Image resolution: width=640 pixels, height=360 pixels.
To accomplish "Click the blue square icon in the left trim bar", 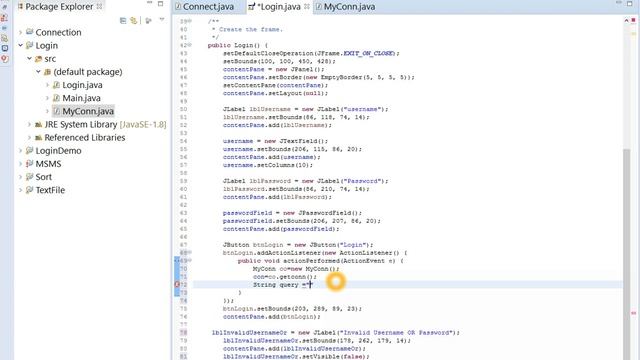I will click(x=4, y=48).
